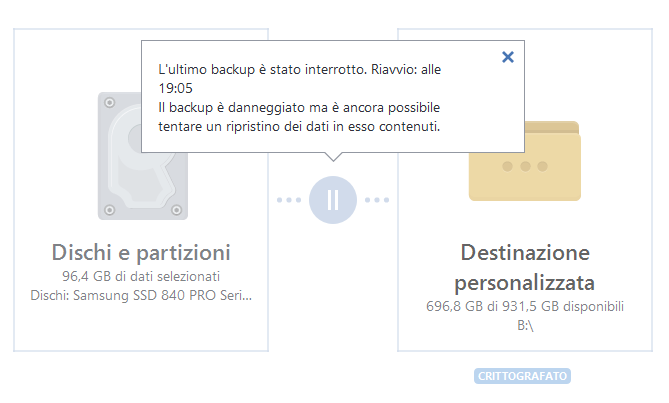Open the Dischi e partizioni source heading
This screenshot has height=403, width=669.
(x=141, y=252)
